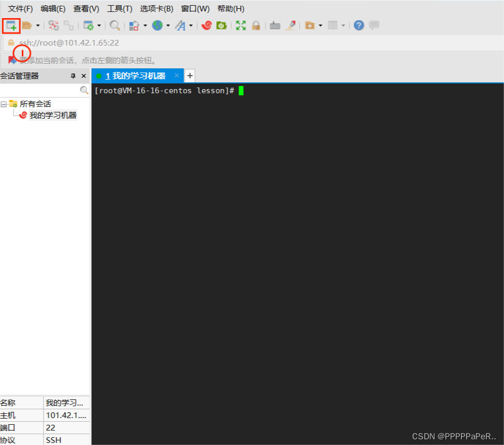This screenshot has width=504, height=445.
Task: Click the Lock Screen padlock icon
Action: [256, 25]
